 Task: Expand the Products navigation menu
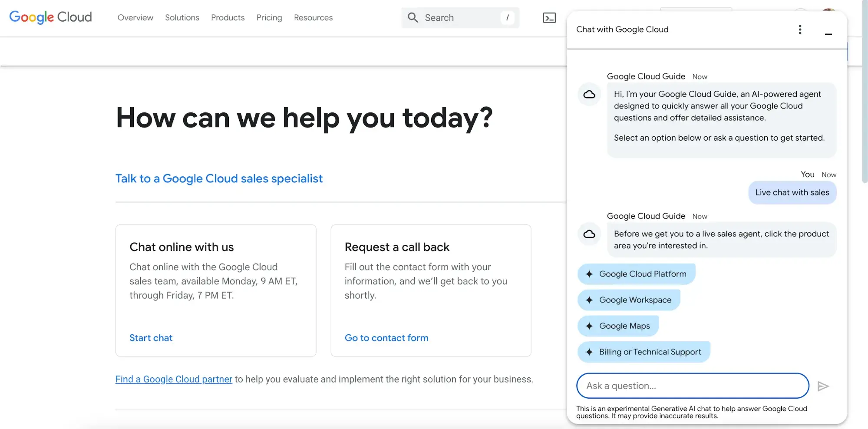228,18
